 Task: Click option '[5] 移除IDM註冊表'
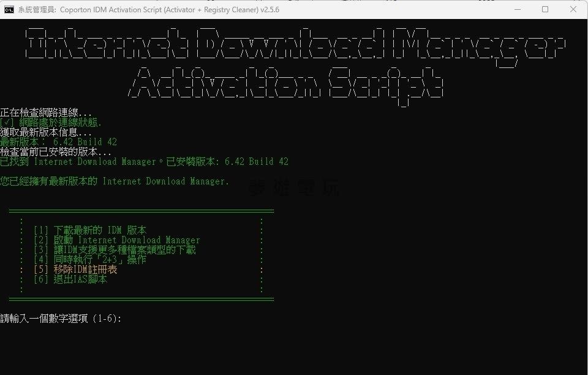coord(75,269)
